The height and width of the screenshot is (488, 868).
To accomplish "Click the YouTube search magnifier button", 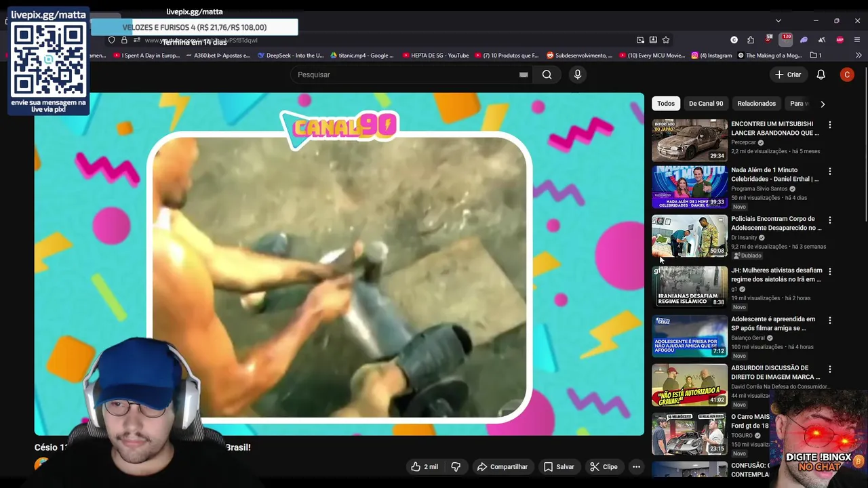I will point(547,75).
